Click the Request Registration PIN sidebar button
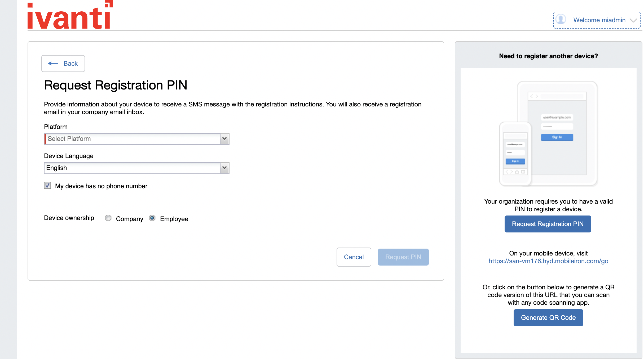 (548, 224)
